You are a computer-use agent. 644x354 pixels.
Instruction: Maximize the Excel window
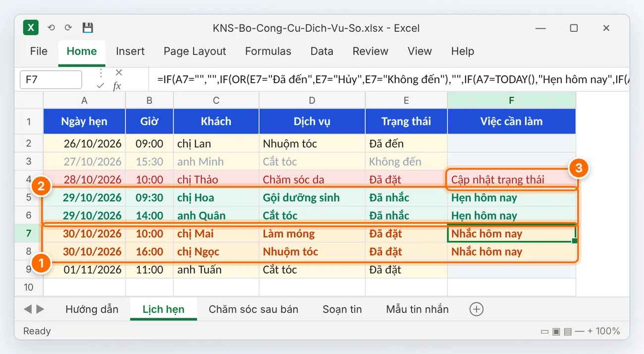[574, 28]
